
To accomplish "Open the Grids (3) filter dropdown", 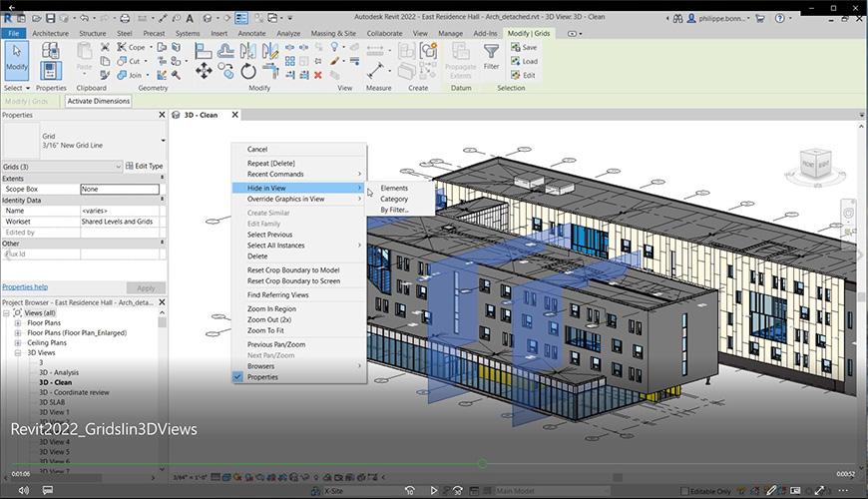I will pyautogui.click(x=118, y=166).
